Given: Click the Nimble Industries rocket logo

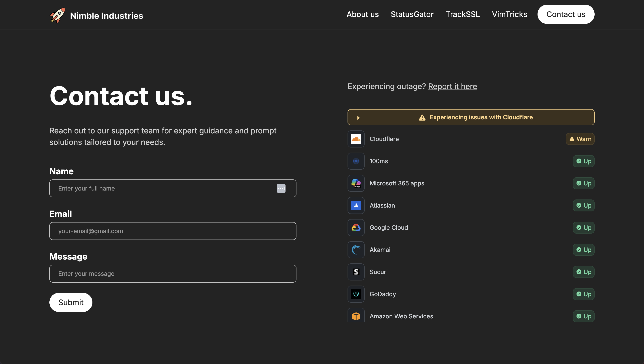Looking at the screenshot, I should click(58, 16).
